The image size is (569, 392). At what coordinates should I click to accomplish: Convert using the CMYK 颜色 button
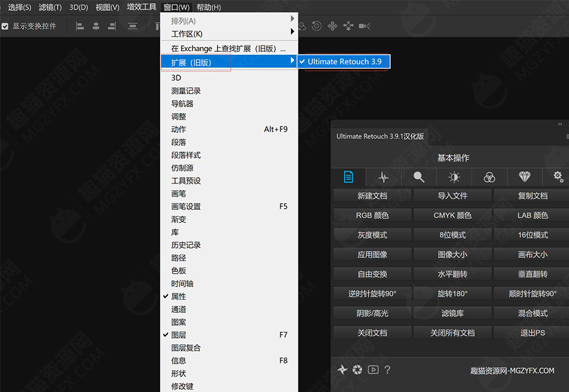453,215
